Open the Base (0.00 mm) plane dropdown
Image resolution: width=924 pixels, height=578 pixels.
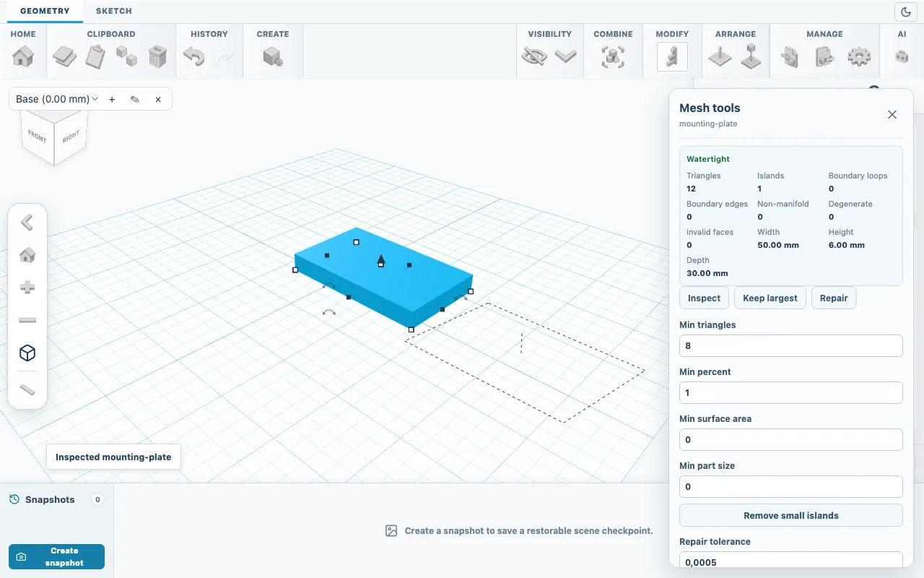(x=57, y=99)
